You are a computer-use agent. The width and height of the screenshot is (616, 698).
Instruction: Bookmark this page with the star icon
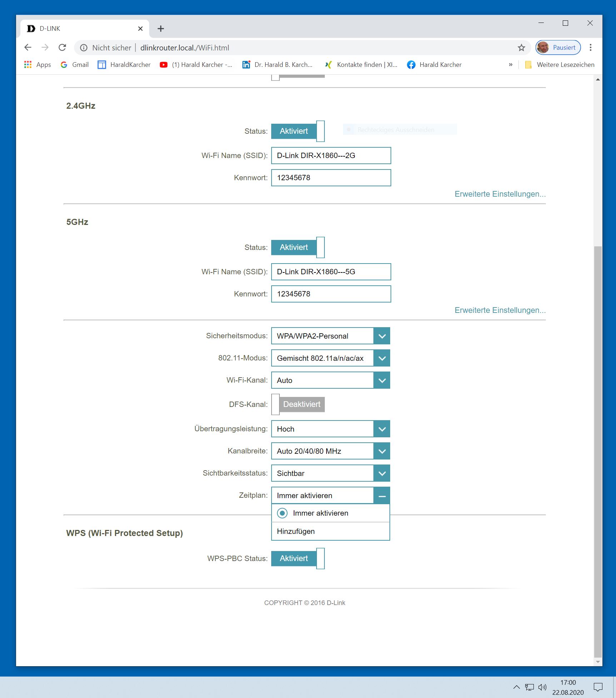point(521,48)
